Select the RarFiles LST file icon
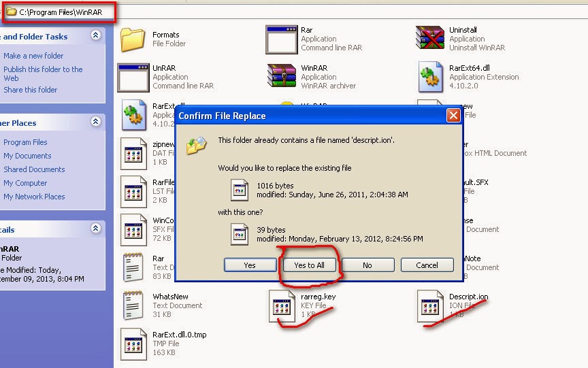Screen dimensions: 588x368 (x=133, y=192)
